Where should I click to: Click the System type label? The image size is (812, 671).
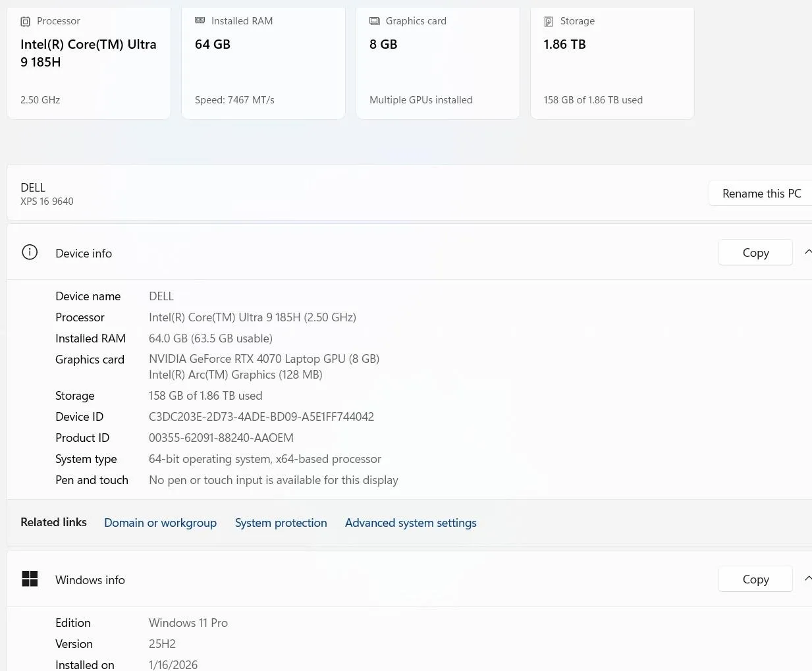point(86,459)
